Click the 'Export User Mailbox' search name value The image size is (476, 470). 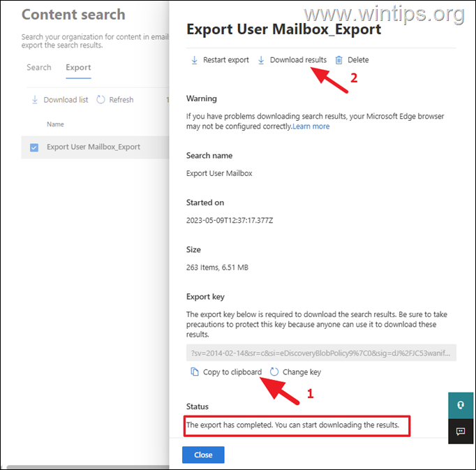pos(219,173)
